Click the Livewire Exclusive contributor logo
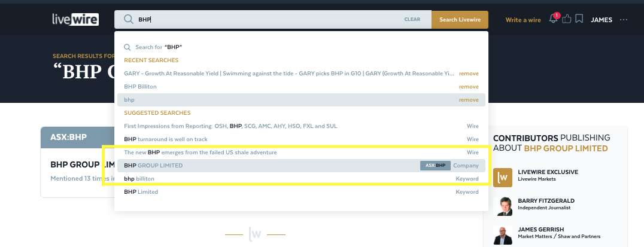644x247 pixels. click(503, 178)
